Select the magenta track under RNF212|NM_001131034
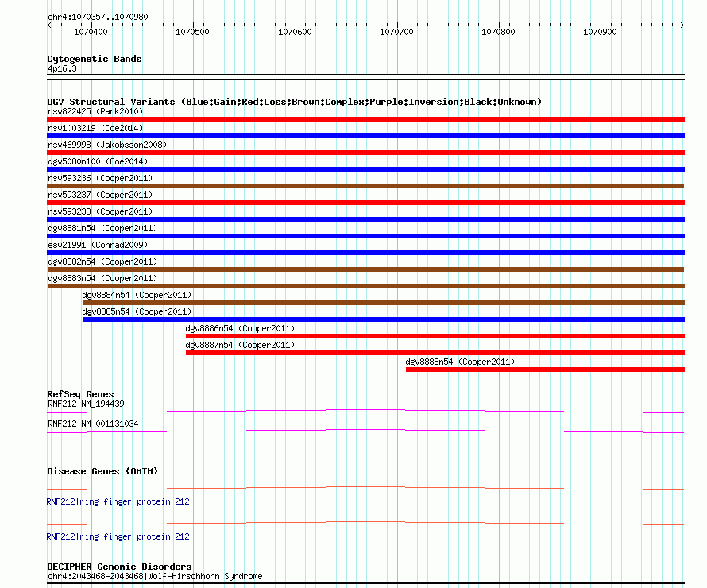This screenshot has width=707, height=588. (x=365, y=431)
